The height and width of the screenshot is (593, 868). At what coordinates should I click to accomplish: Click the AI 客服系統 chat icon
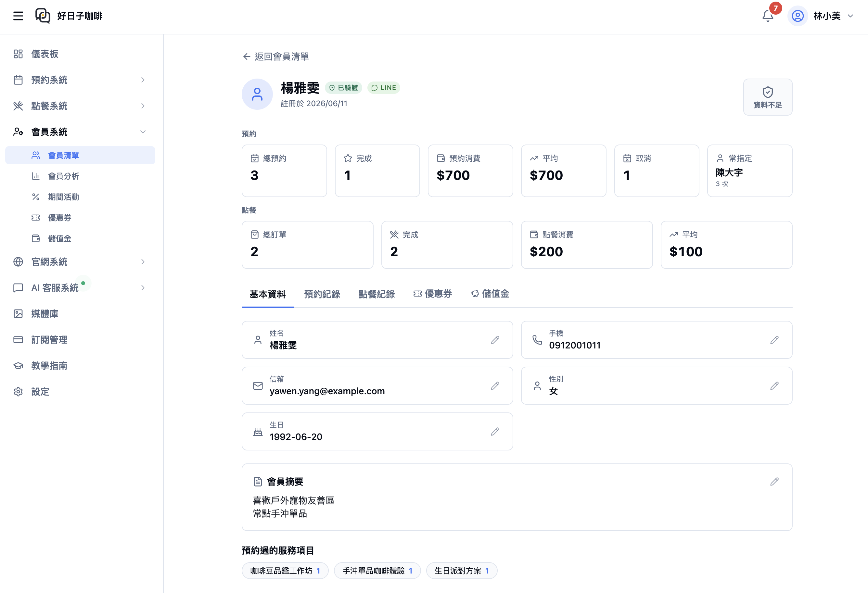pos(18,288)
